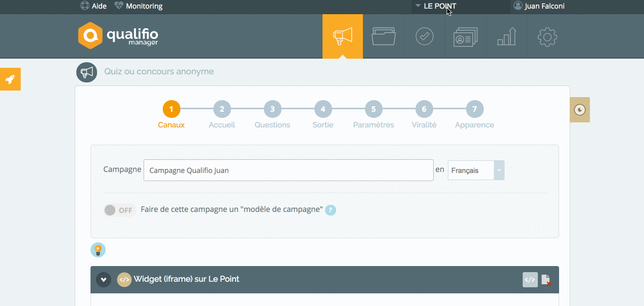The image size is (644, 306).
Task: Click the light bulb tip icon
Action: (98, 250)
